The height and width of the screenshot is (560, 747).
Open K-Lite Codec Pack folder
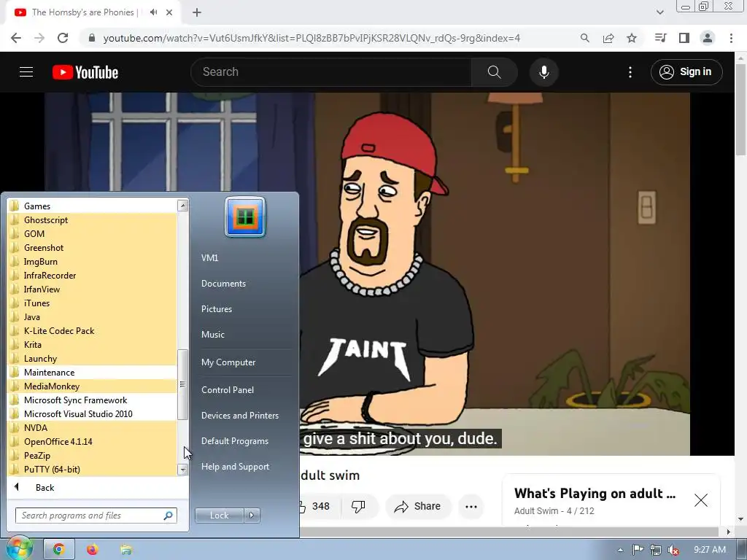pyautogui.click(x=93, y=330)
